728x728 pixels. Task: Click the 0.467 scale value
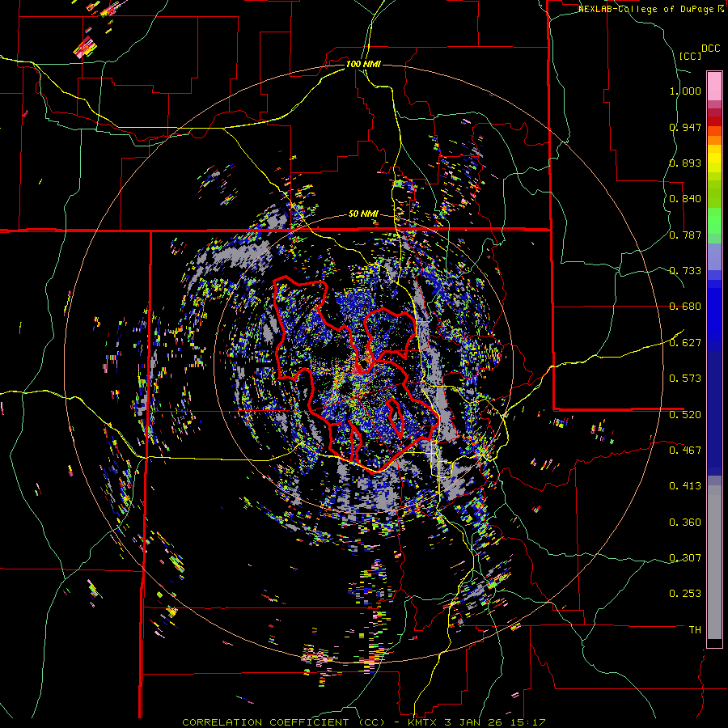pyautogui.click(x=685, y=450)
